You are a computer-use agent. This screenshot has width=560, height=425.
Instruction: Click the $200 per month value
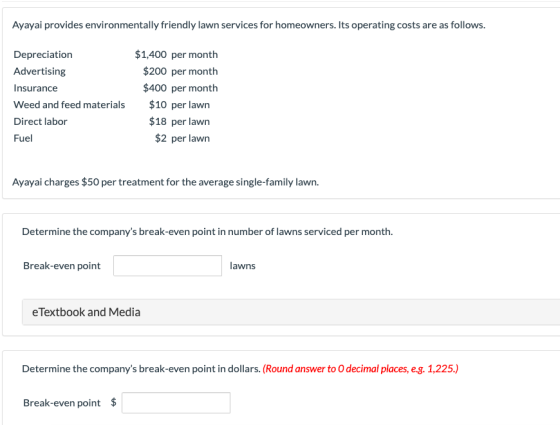[x=180, y=71]
